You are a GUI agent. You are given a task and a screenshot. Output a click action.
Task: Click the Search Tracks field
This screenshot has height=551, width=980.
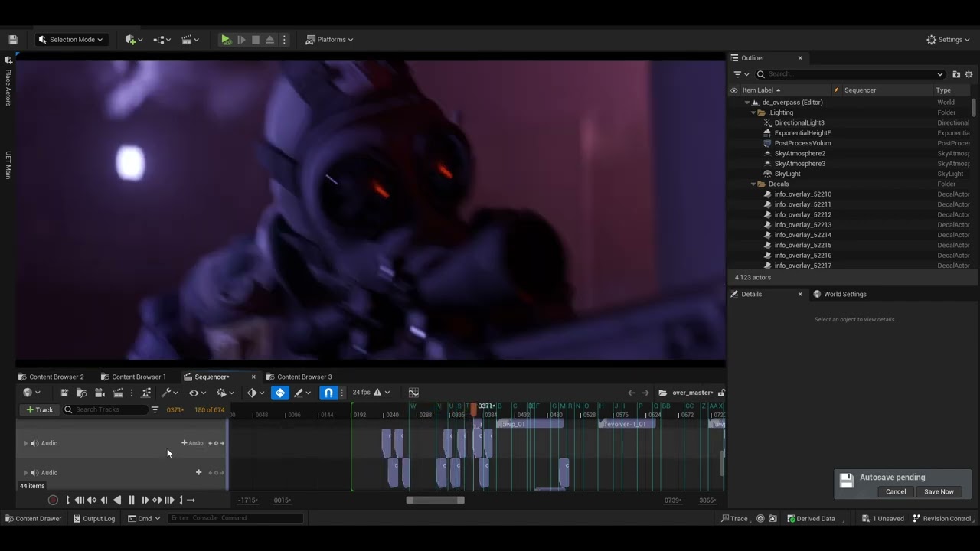click(x=106, y=410)
